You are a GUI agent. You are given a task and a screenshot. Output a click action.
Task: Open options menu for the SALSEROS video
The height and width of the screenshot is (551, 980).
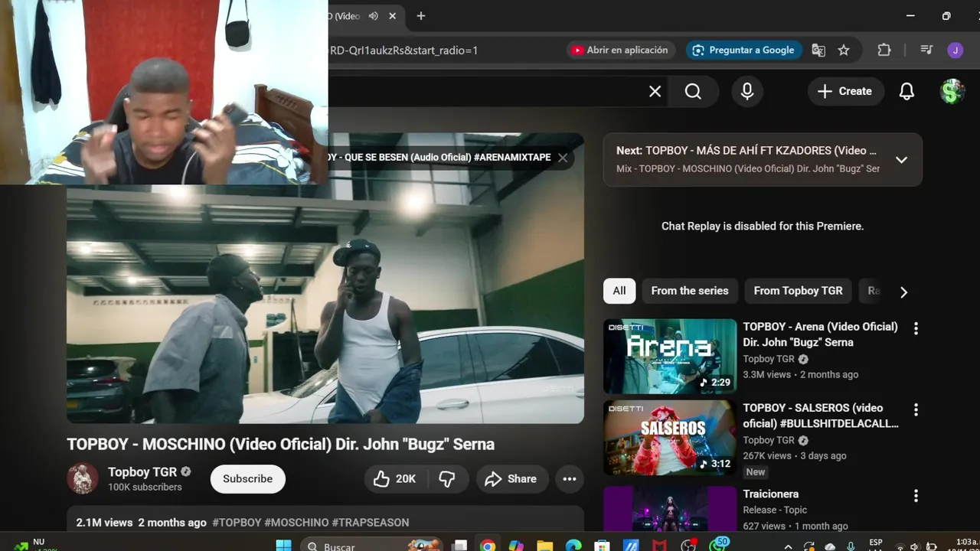(x=916, y=409)
